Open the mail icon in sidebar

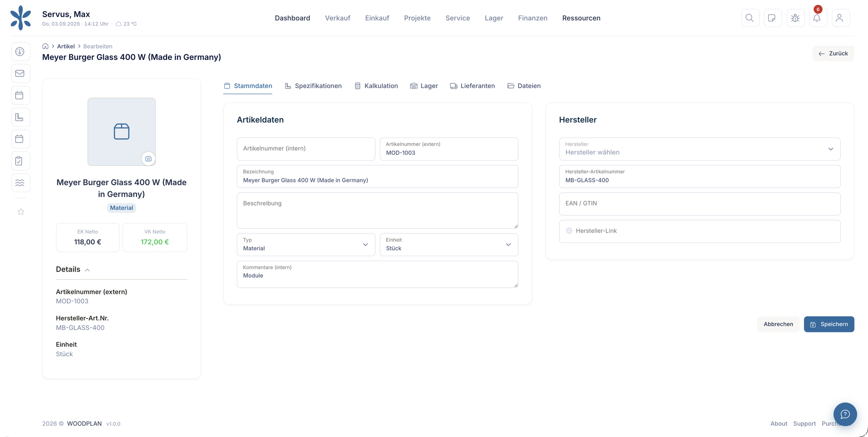[x=20, y=73]
